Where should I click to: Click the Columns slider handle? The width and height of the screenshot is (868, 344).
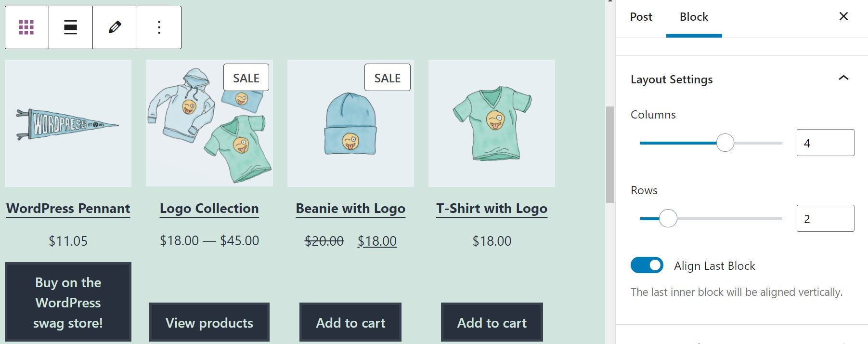(x=725, y=143)
